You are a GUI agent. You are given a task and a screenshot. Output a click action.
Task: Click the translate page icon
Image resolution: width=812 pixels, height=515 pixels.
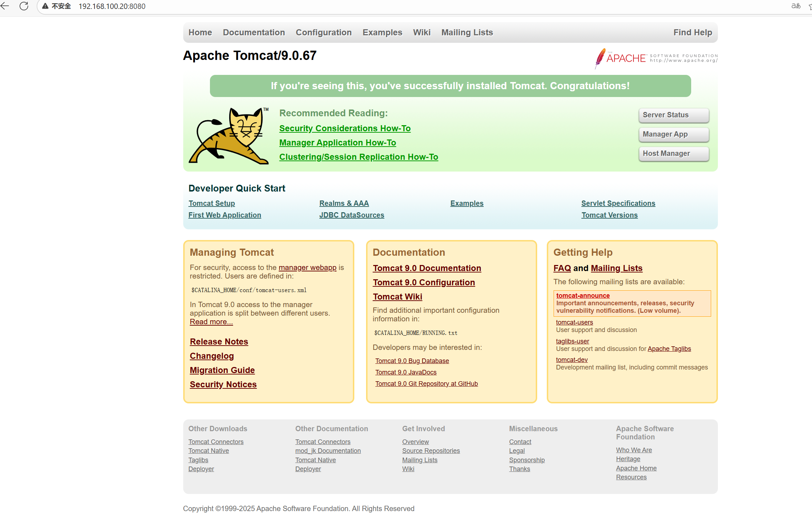coord(796,6)
